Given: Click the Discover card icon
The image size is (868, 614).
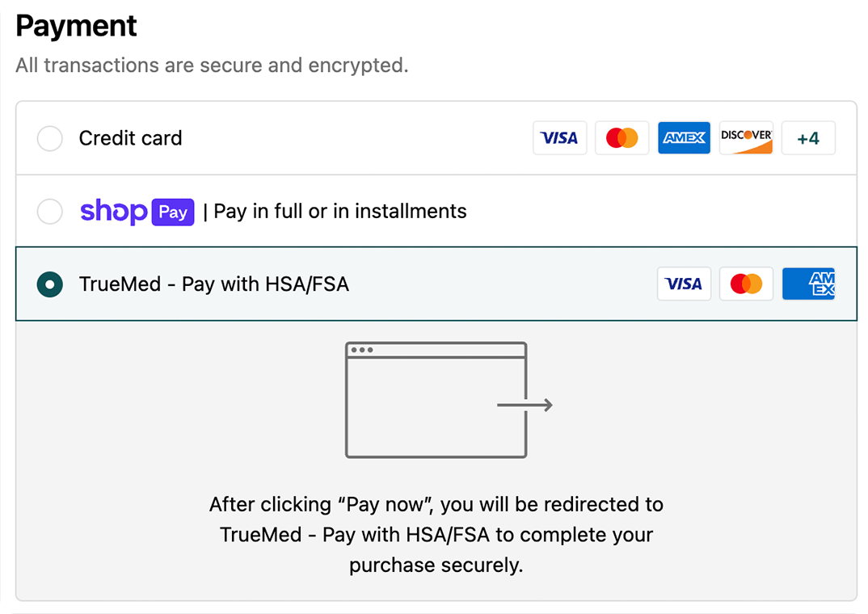Looking at the screenshot, I should click(746, 138).
